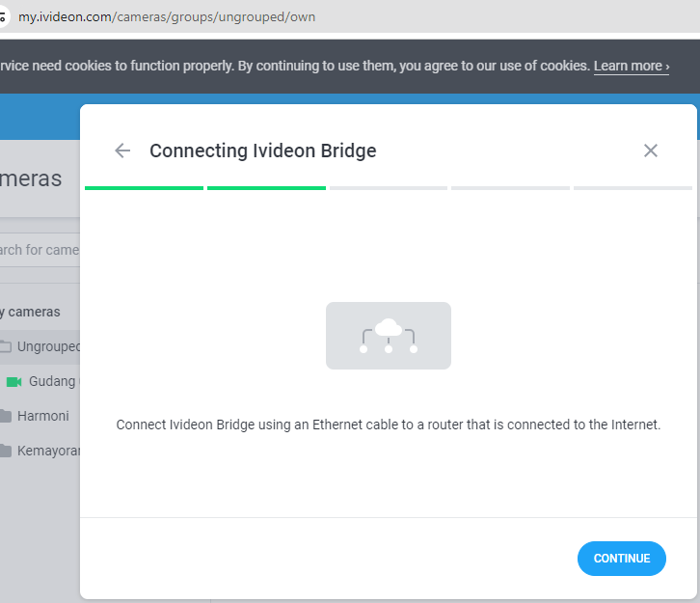Click the Ethernet connection instruction text
This screenshot has height=603, width=700.
coord(389,425)
